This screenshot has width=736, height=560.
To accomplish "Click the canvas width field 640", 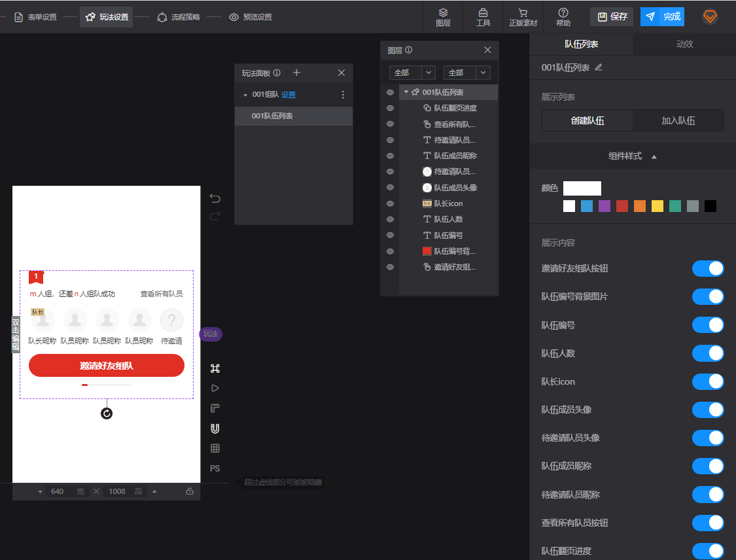I will tap(58, 491).
